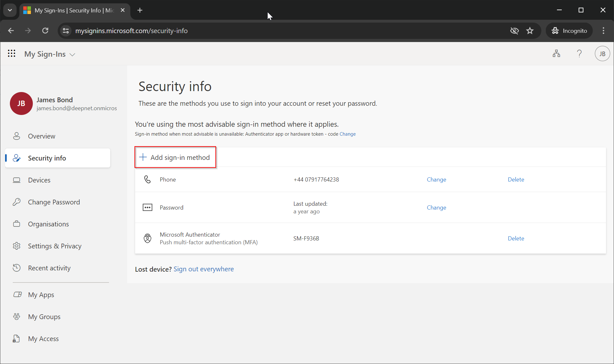The height and width of the screenshot is (364, 614).
Task: Click Sign out everywhere link
Action: 203,269
